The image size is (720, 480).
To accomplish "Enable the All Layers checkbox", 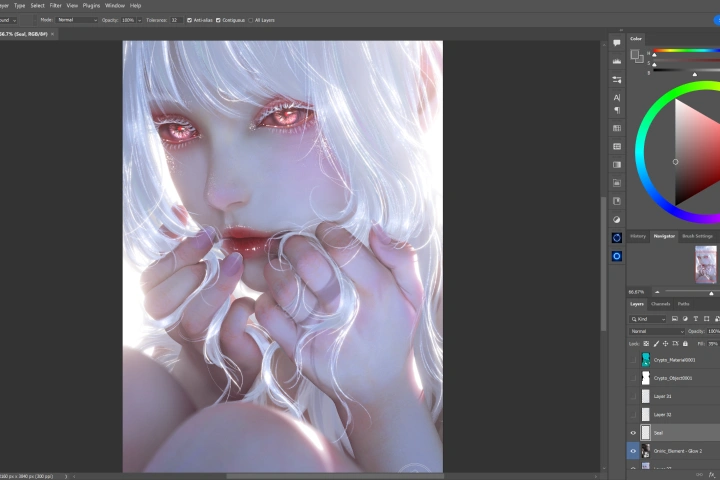I will point(250,20).
